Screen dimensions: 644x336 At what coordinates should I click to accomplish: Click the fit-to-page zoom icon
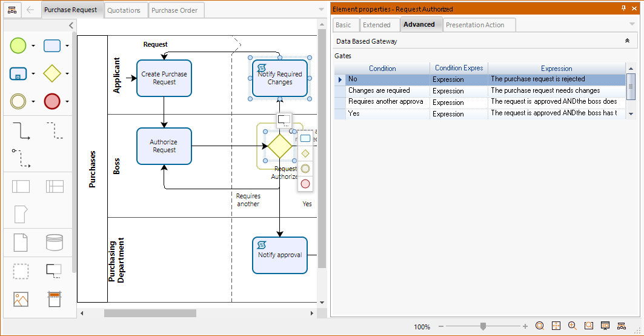(x=556, y=326)
